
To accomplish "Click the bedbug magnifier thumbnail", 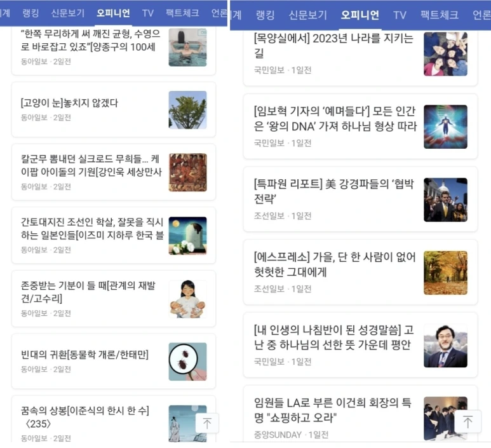I will coord(187,362).
